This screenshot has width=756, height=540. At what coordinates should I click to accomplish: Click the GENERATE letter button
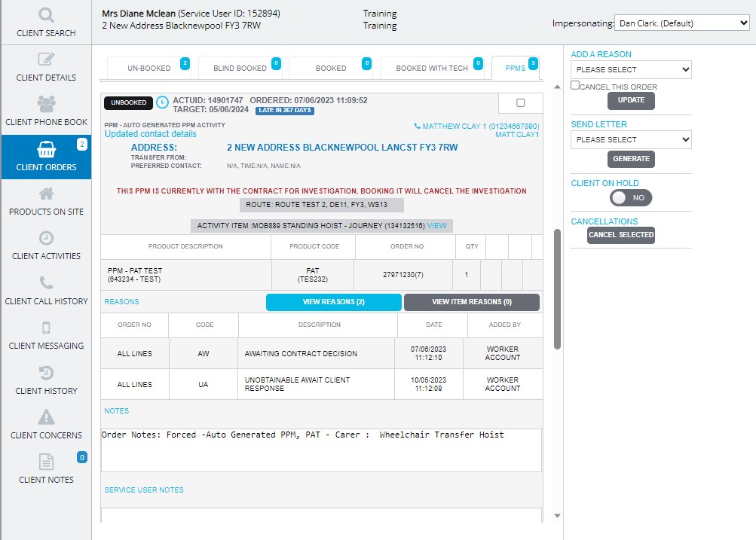click(631, 159)
